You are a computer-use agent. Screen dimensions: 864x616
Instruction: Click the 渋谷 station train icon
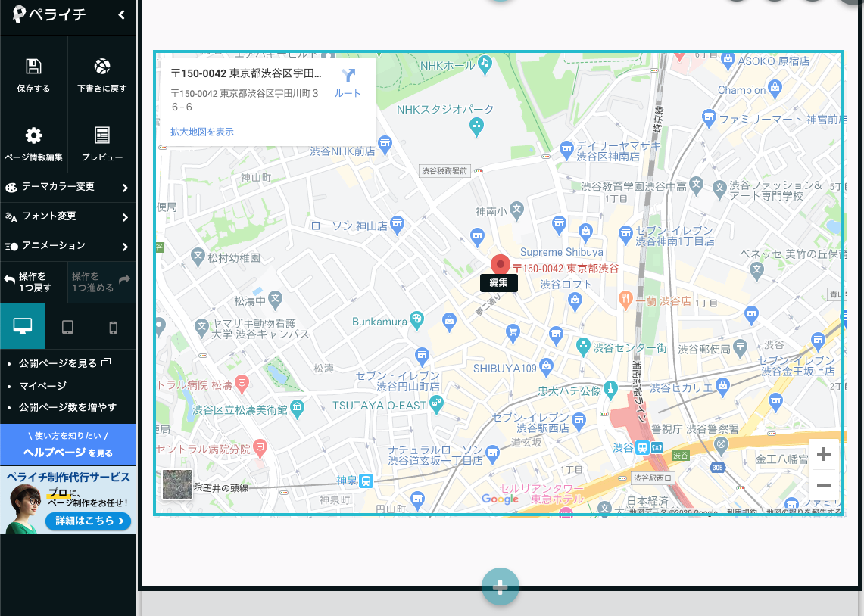pyautogui.click(x=642, y=447)
